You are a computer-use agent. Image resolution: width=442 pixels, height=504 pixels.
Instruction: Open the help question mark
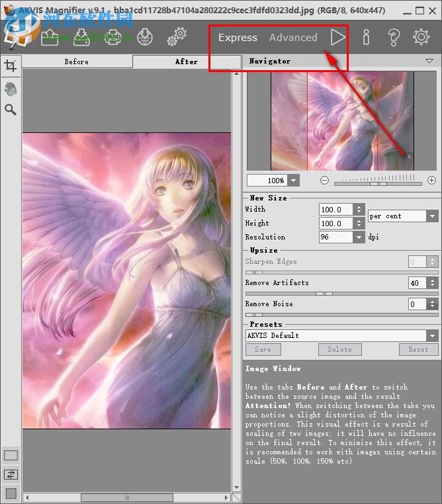point(394,37)
